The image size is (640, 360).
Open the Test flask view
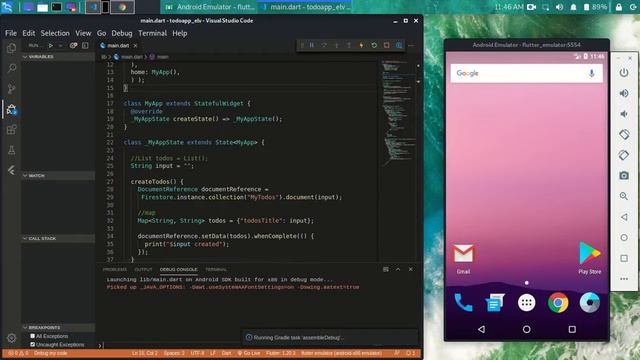point(11,150)
